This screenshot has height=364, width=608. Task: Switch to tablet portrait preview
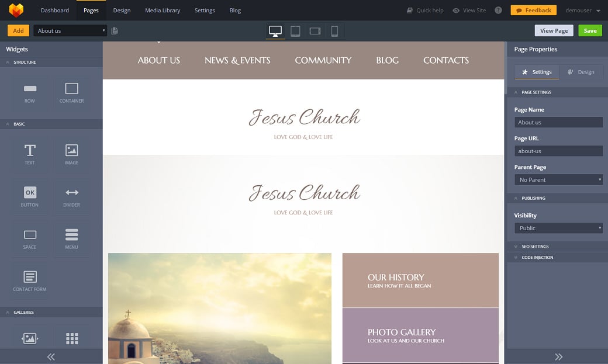coord(295,31)
